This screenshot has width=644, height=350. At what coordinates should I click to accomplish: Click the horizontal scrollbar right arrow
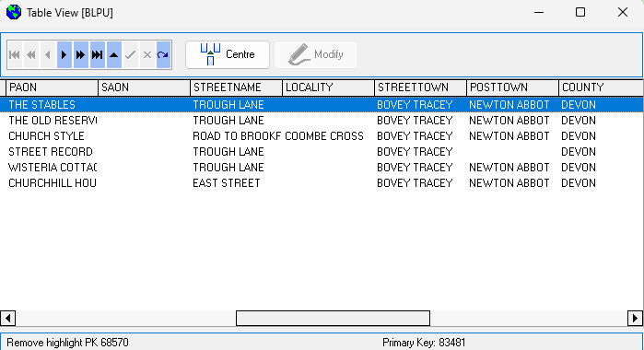click(635, 318)
